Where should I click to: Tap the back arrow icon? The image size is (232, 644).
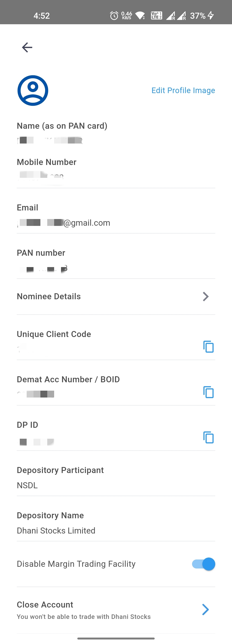[27, 47]
